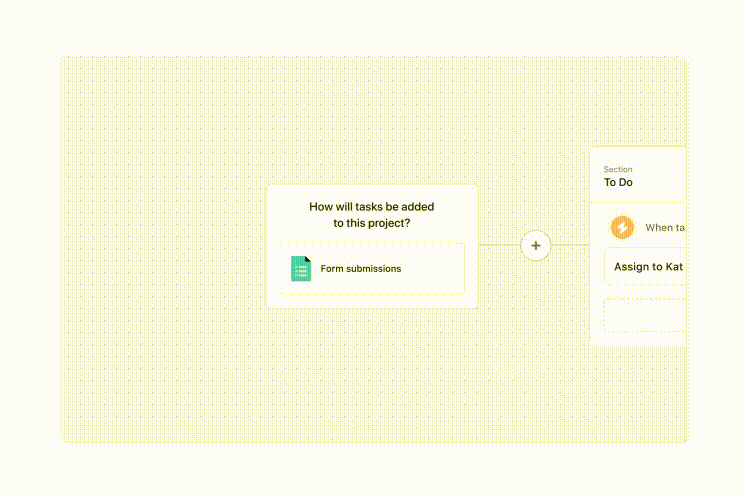Click the empty dashed slot below Assign to Kat
Image resolution: width=744 pixels, height=496 pixels.
click(645, 315)
